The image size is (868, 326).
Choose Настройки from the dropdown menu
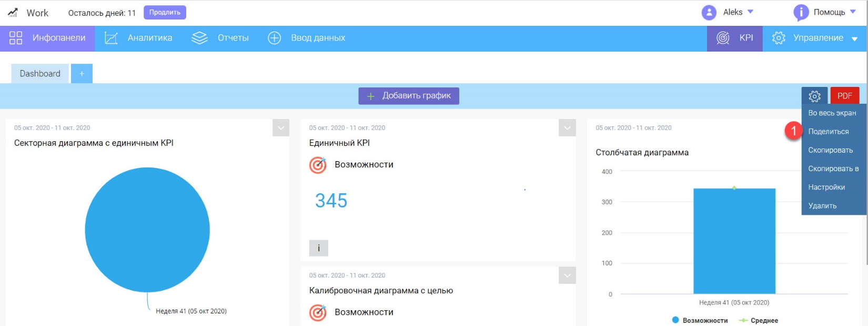[x=826, y=187]
